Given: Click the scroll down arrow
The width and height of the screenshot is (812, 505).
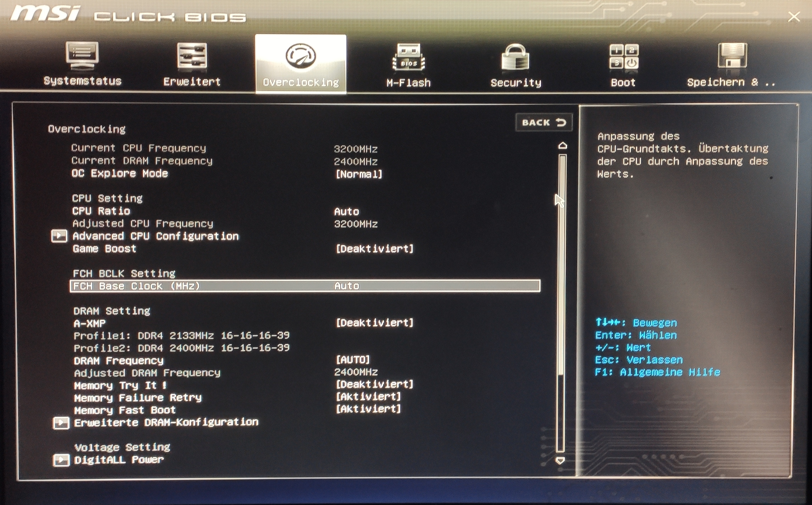Looking at the screenshot, I should pyautogui.click(x=560, y=461).
